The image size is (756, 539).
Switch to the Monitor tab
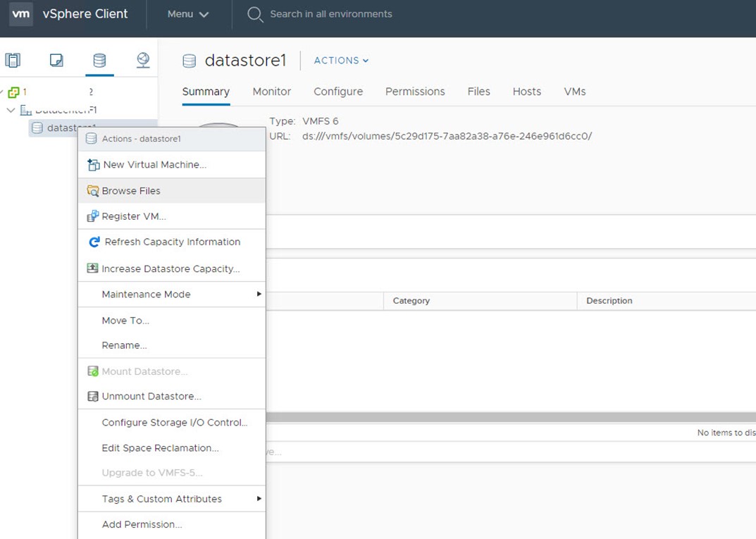271,92
